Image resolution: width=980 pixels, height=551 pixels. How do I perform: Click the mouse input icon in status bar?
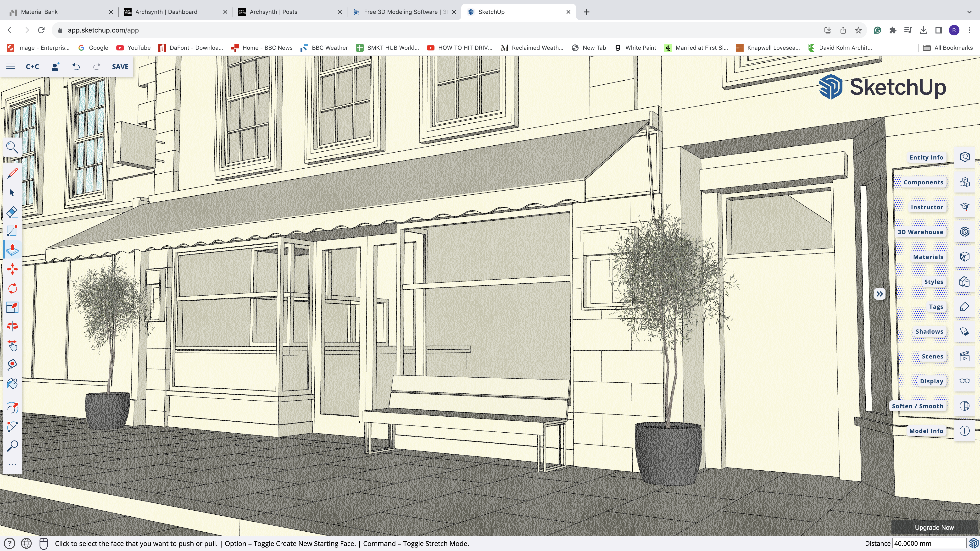[43, 543]
